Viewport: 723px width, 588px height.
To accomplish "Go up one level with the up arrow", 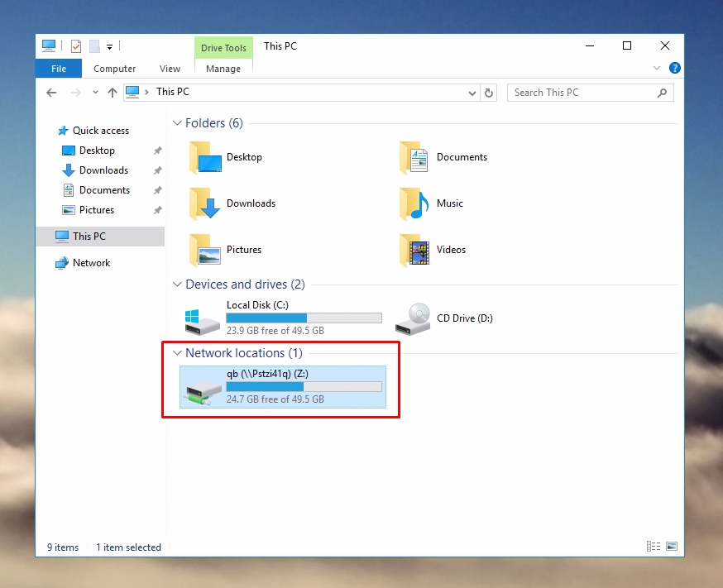I will pos(112,93).
